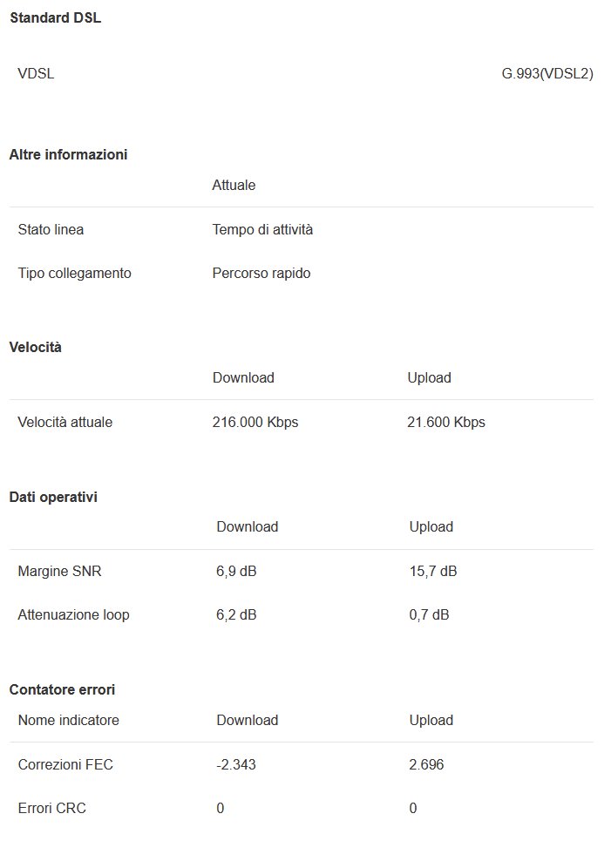The width and height of the screenshot is (611, 868).
Task: Select the 6,2 dB download attenuation value
Action: click(236, 614)
